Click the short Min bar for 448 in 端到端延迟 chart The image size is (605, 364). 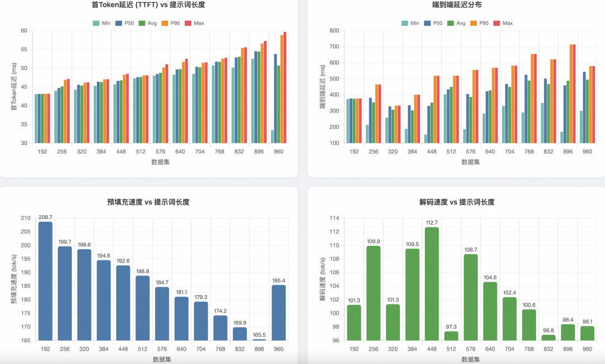click(x=426, y=139)
